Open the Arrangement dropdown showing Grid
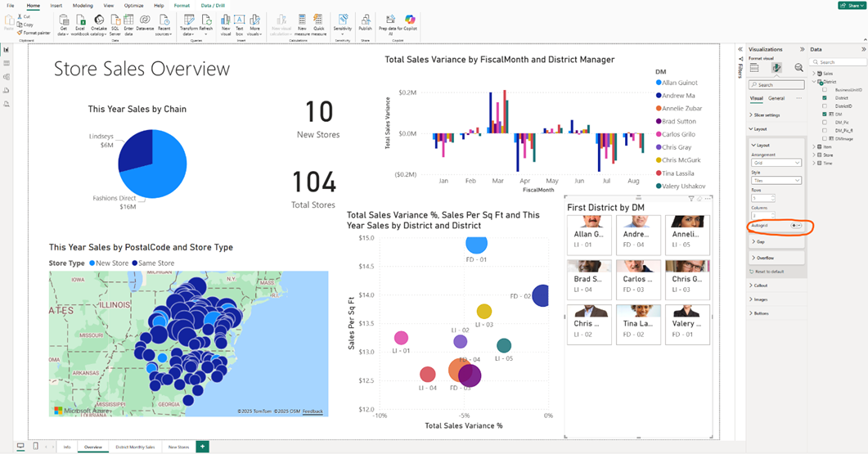Viewport: 868px width, 454px height. click(776, 163)
